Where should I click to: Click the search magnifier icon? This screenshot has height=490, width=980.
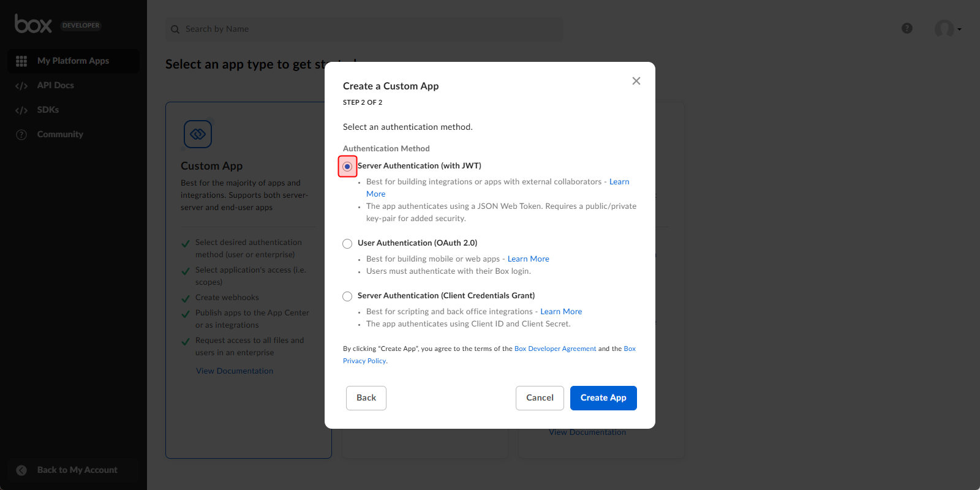[175, 29]
